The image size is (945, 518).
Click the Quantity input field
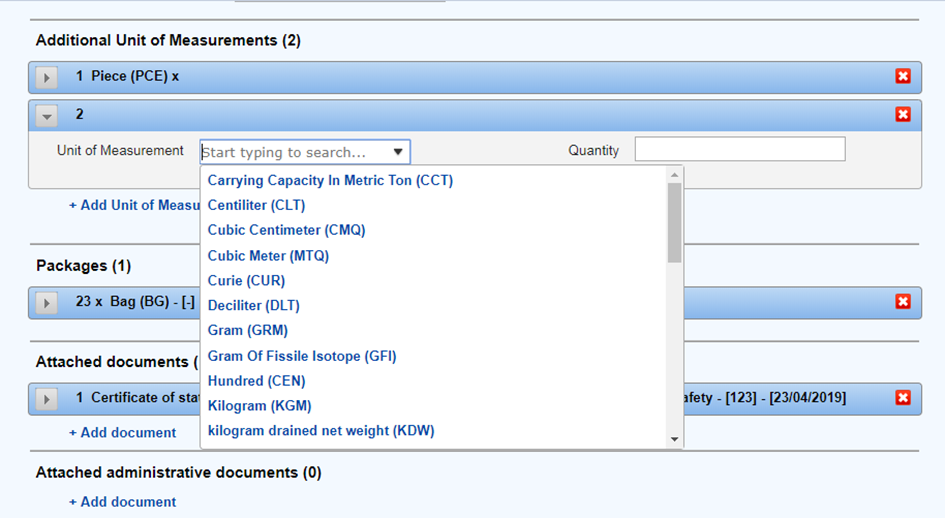pos(739,150)
